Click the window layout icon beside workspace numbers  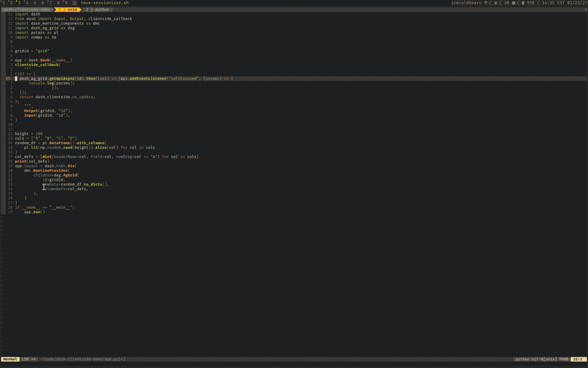coord(74,2)
